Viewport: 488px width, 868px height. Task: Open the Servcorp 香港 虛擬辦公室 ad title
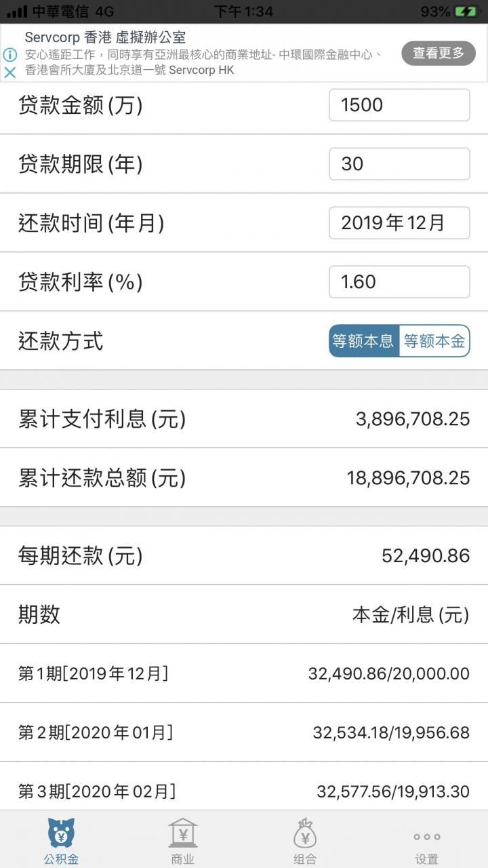[x=105, y=37]
